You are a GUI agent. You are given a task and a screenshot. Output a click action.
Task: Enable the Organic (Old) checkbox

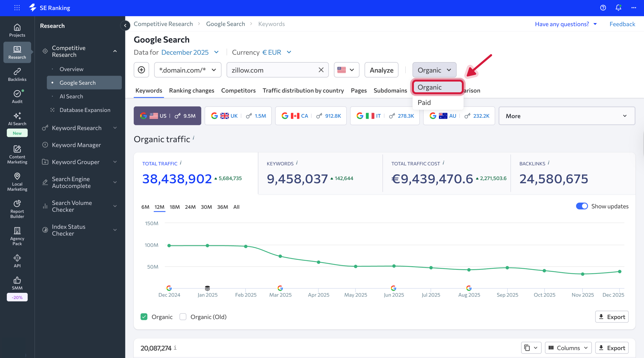(183, 317)
